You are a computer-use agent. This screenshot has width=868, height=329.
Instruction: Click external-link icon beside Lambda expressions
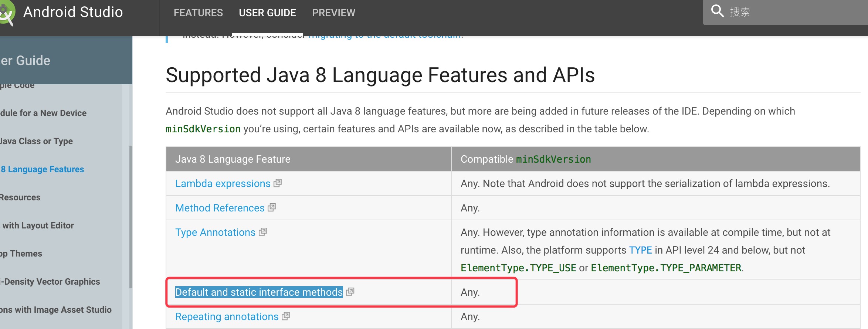tap(278, 183)
